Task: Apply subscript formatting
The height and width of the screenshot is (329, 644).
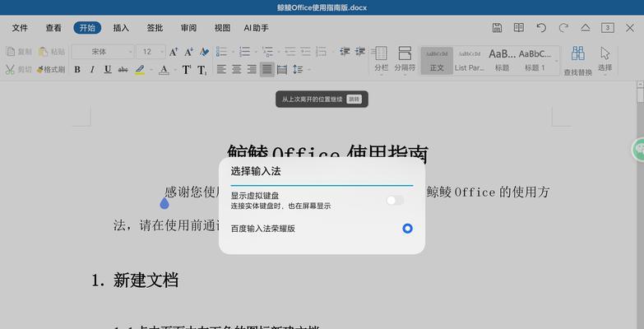Action: 202,70
